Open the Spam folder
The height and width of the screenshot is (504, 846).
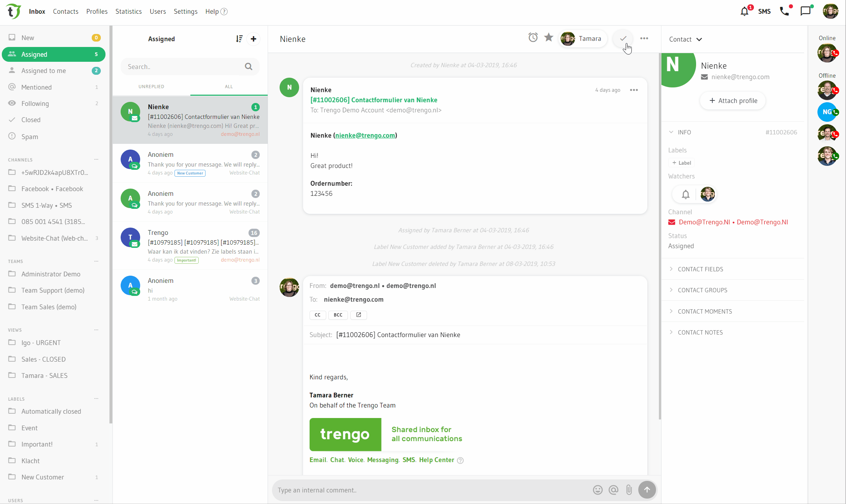[54, 137]
